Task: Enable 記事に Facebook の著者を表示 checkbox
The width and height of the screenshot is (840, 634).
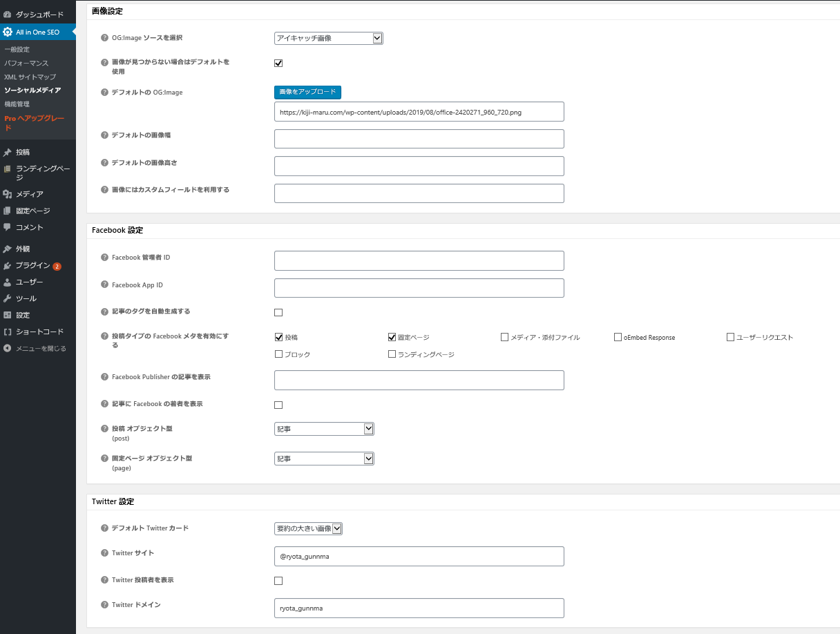Action: tap(278, 405)
